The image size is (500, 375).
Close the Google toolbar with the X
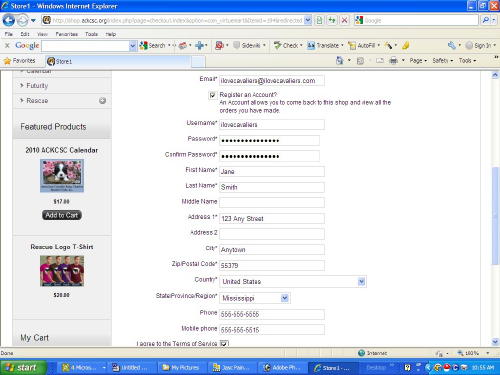pos(7,45)
